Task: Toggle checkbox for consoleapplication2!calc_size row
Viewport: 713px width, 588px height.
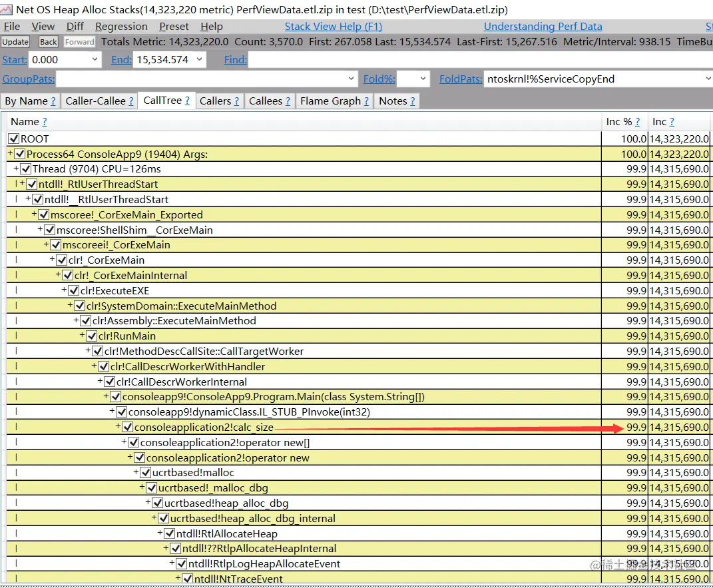Action: coord(128,427)
